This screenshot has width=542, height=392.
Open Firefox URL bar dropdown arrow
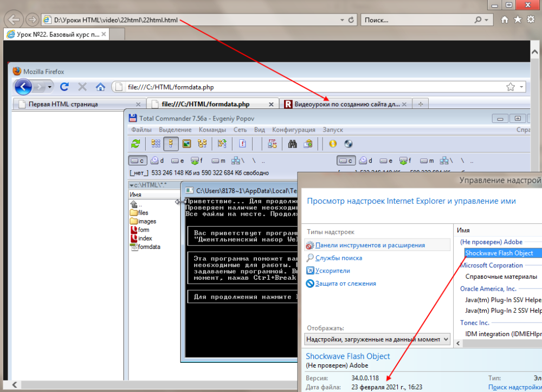pyautogui.click(x=521, y=87)
